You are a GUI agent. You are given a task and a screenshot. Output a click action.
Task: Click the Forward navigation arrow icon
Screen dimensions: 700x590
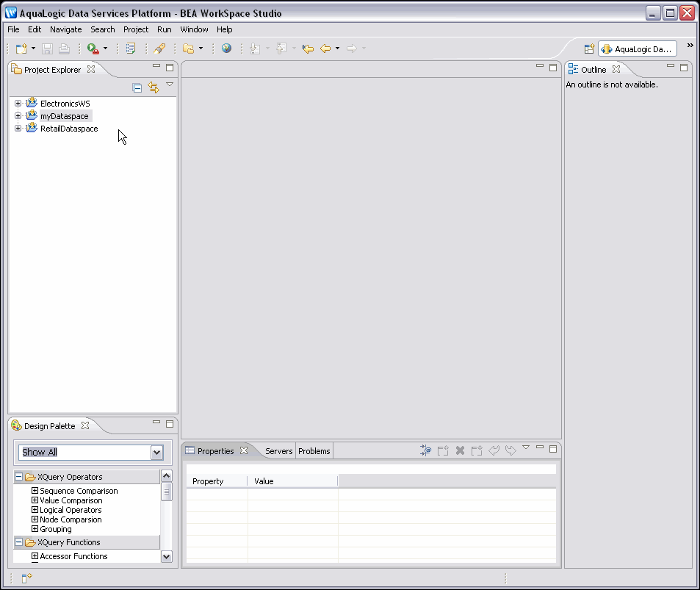click(352, 48)
